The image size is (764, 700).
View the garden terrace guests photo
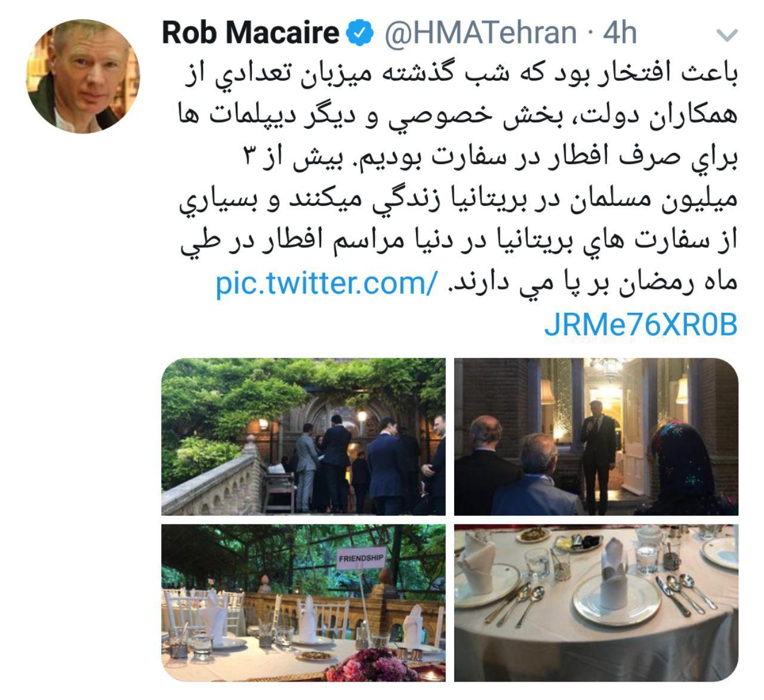(x=303, y=437)
